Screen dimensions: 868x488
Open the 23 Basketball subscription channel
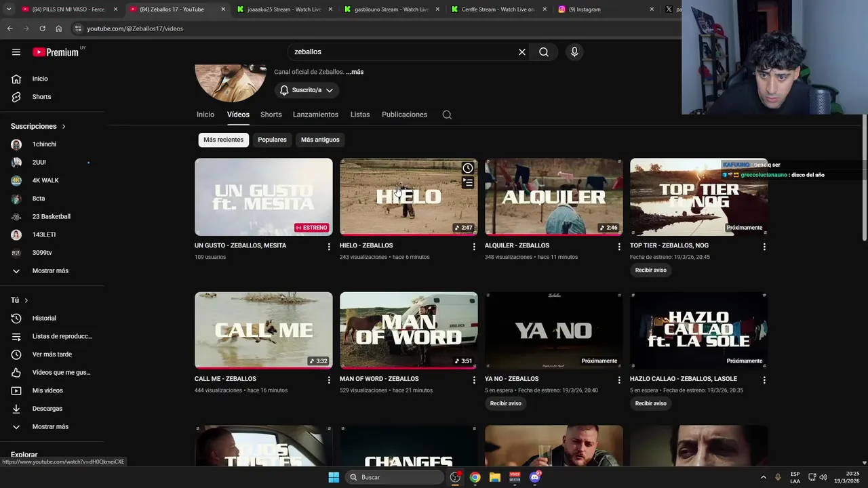(52, 217)
